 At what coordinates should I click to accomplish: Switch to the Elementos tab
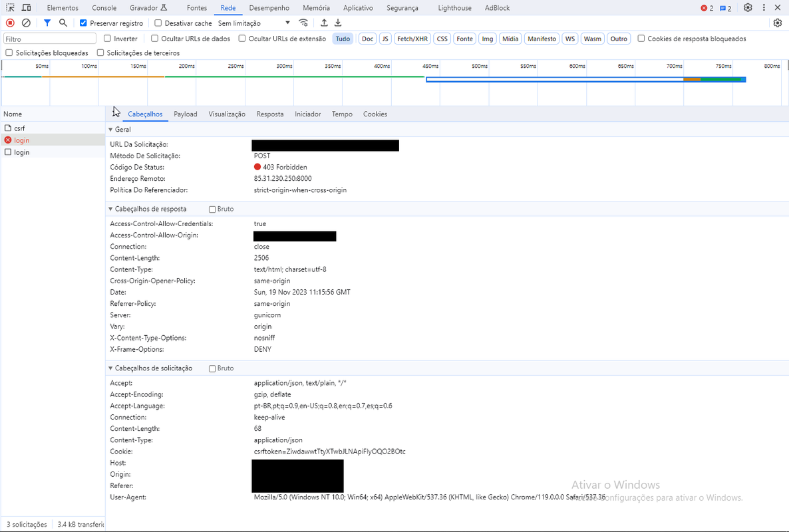pyautogui.click(x=63, y=8)
